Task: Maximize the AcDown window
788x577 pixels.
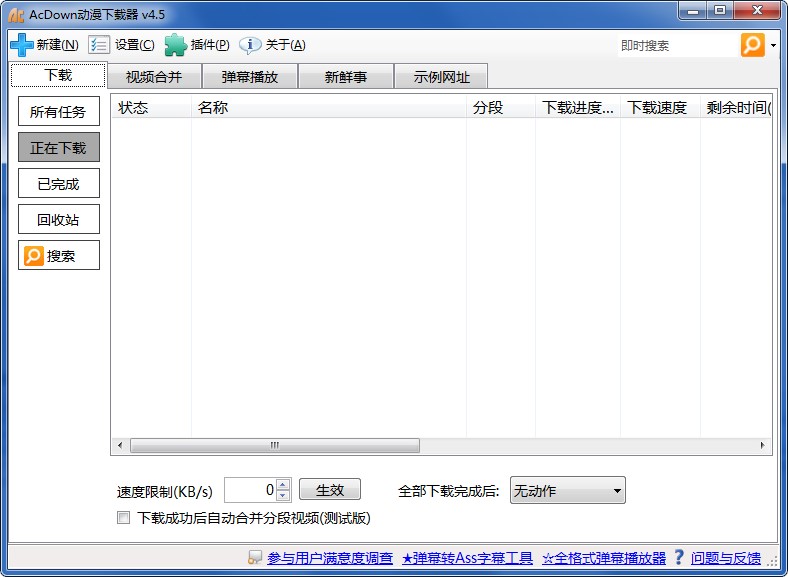Action: (720, 11)
